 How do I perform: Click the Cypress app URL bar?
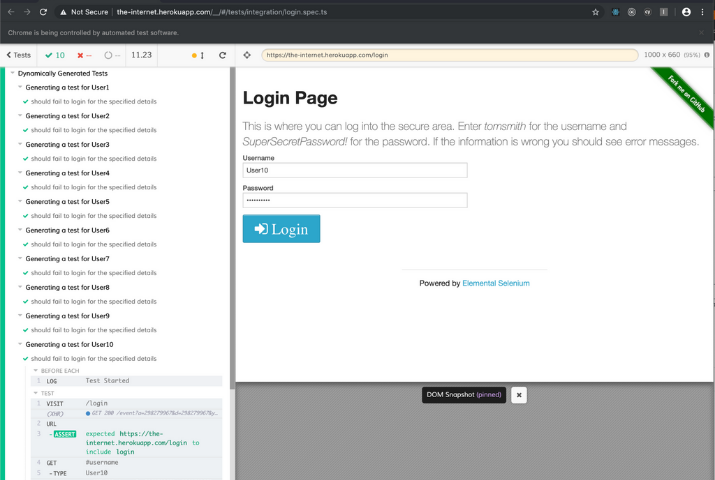pyautogui.click(x=448, y=55)
